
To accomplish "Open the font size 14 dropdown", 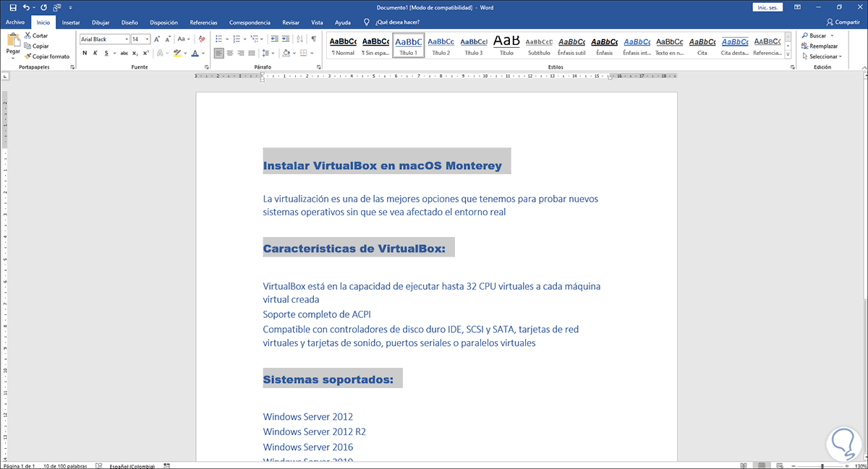I will pyautogui.click(x=148, y=39).
